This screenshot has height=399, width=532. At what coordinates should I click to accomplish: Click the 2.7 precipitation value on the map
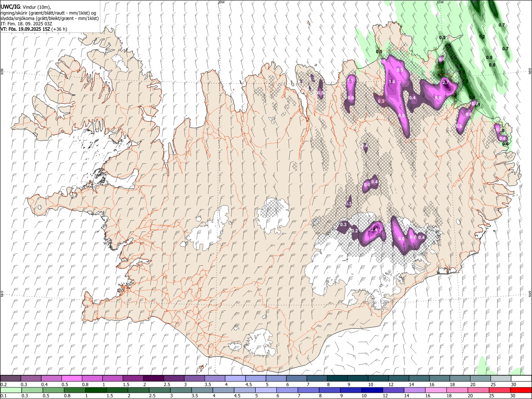(446, 83)
